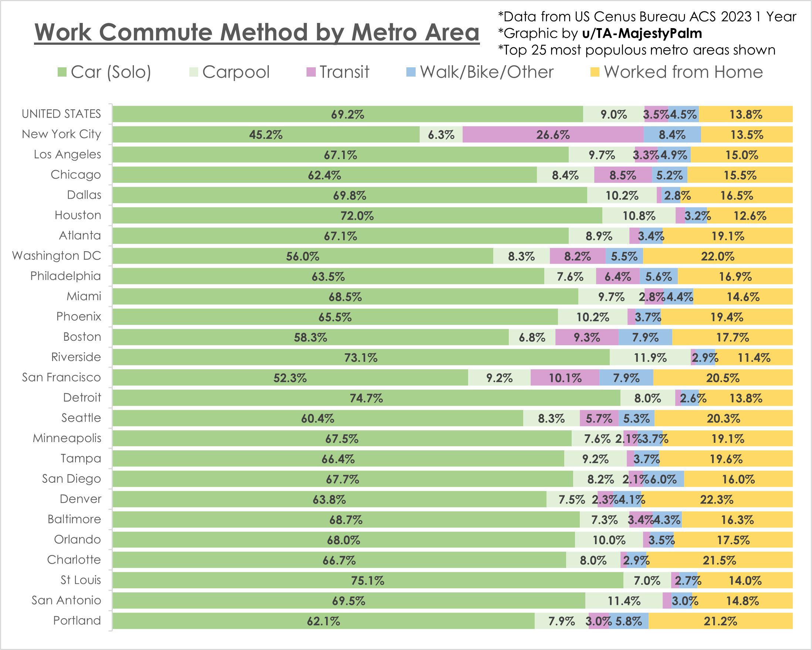This screenshot has height=650, width=812.
Task: Select Denver's 22.3% work-from-home segment
Action: (717, 500)
